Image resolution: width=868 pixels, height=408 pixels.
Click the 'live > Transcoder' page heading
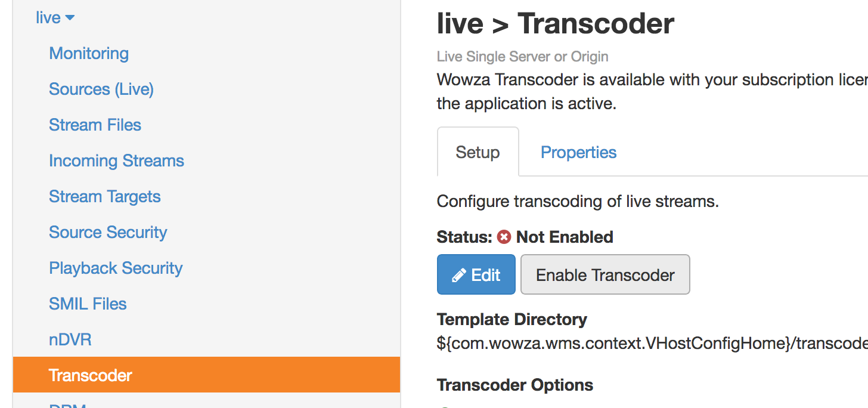pos(555,24)
